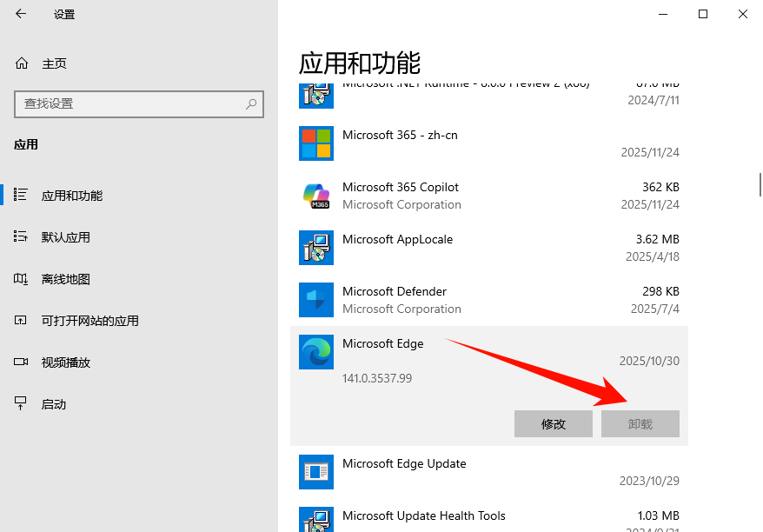The height and width of the screenshot is (532, 763).
Task: Click the 查找设置 search box
Action: 139,103
